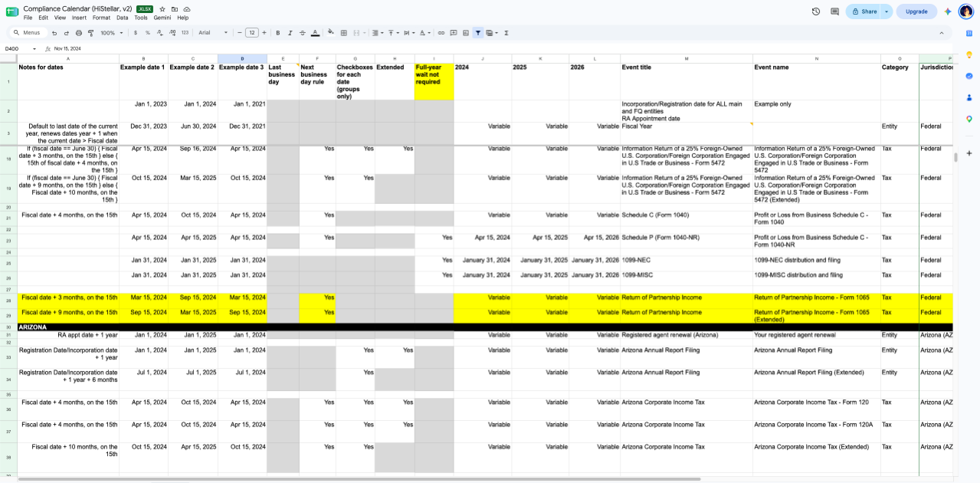Open Google Tasks side panel
This screenshot has height=483, width=980.
pos(969,76)
